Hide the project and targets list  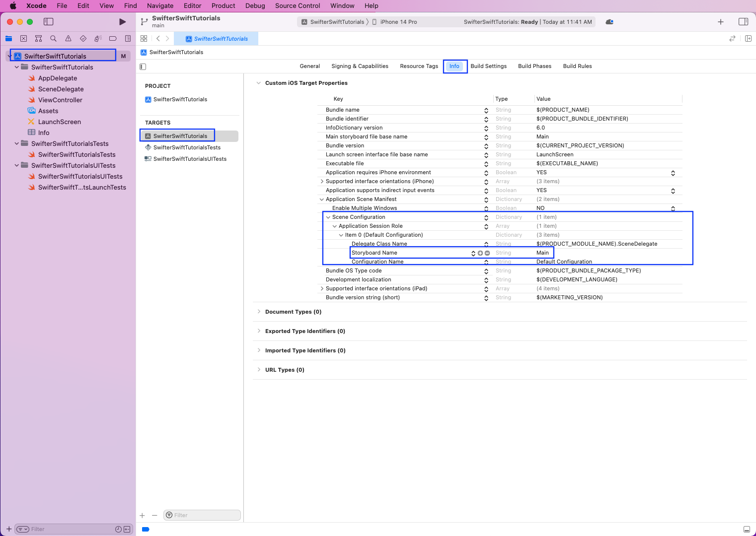(143, 67)
